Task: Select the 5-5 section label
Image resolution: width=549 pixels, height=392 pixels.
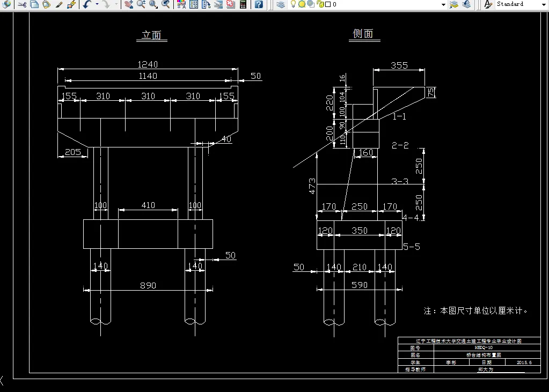Action: point(412,247)
